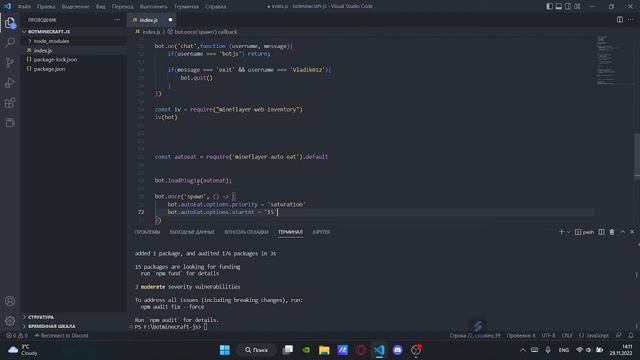This screenshot has width=640, height=360.
Task: Switch to the Debug Console tab
Action: (x=246, y=232)
